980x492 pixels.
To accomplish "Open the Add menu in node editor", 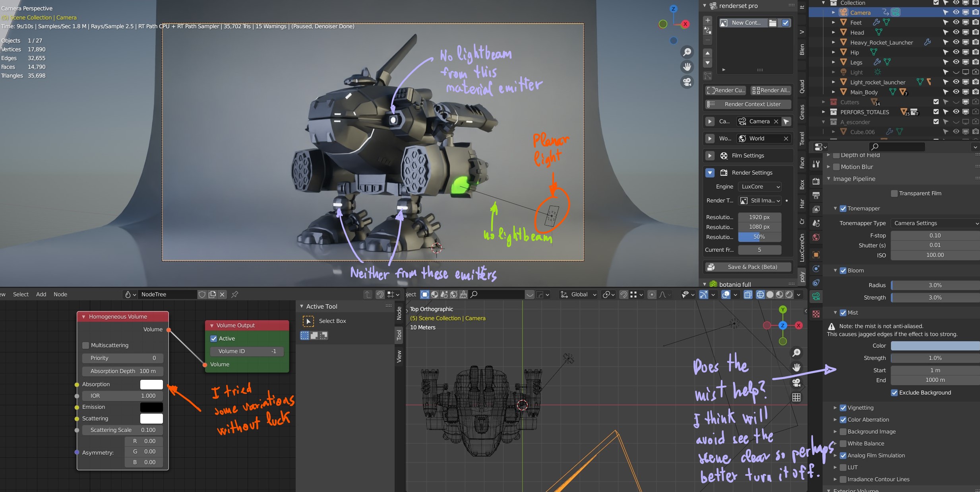I will [41, 294].
